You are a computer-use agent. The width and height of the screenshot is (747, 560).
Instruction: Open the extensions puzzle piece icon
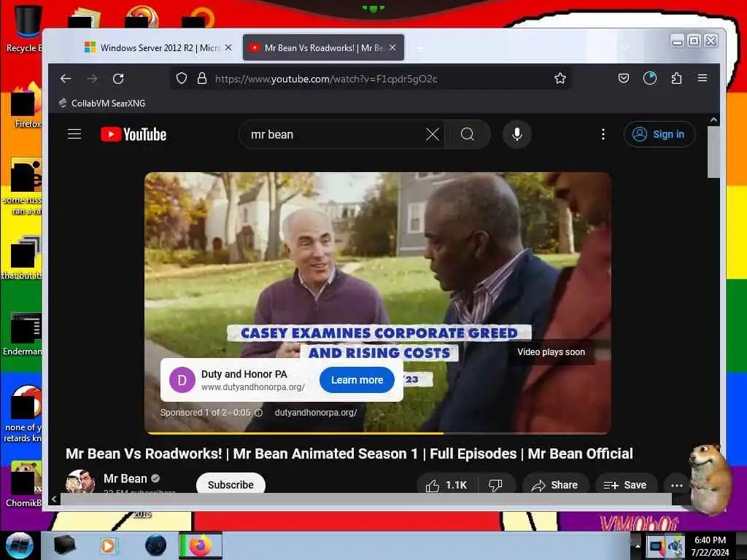coord(676,78)
